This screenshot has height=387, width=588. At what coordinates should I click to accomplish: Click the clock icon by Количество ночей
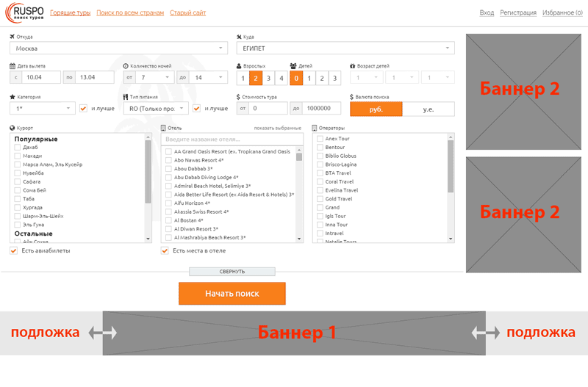pyautogui.click(x=126, y=66)
